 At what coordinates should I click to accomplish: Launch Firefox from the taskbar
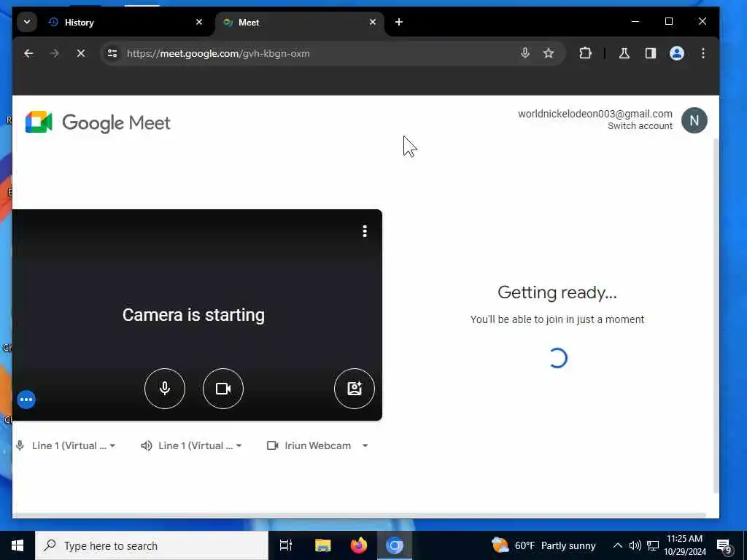359,545
